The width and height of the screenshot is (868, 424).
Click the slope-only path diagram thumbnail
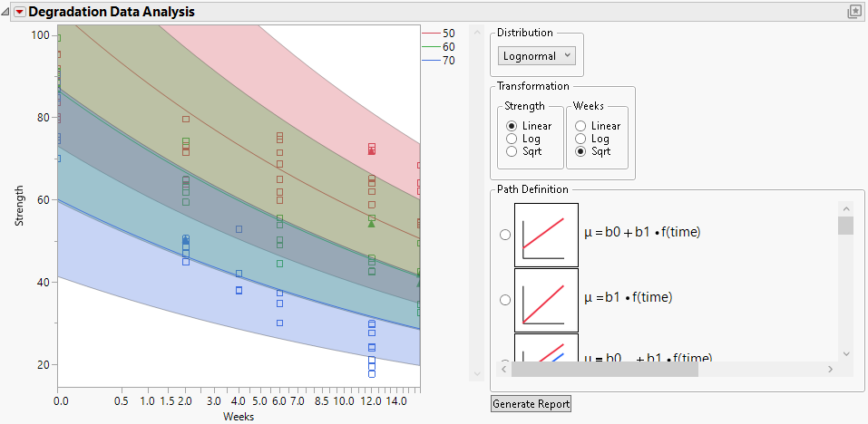(546, 299)
